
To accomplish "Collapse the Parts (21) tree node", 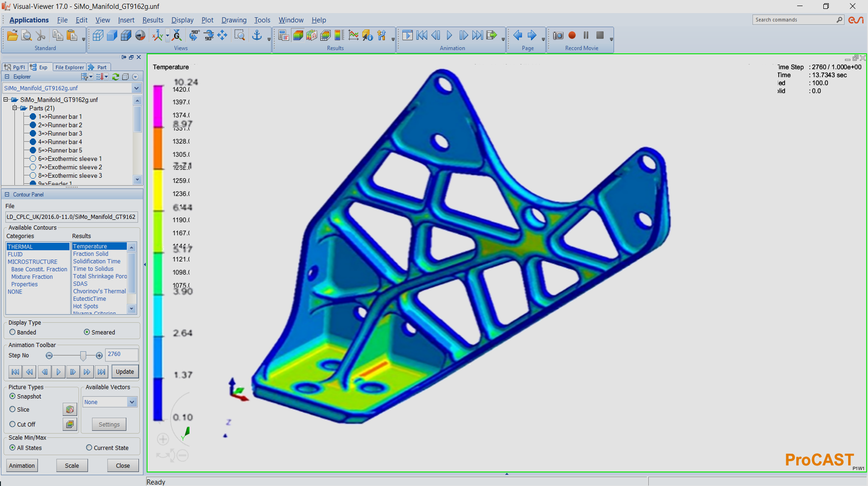I will (15, 108).
